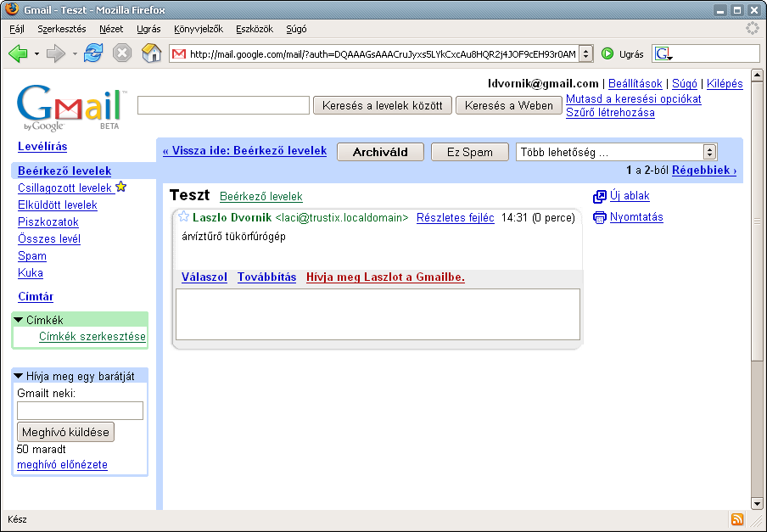
Task: Click meghívó előnézete link
Action: [62, 464]
